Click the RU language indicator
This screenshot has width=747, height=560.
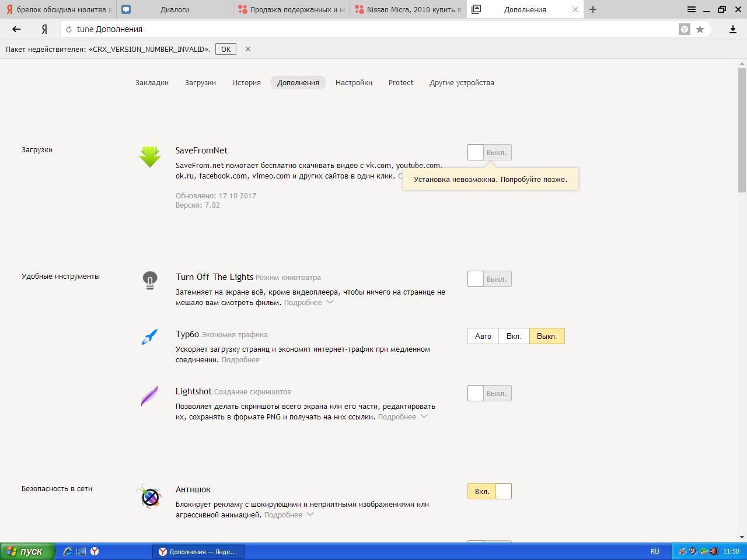click(x=655, y=551)
